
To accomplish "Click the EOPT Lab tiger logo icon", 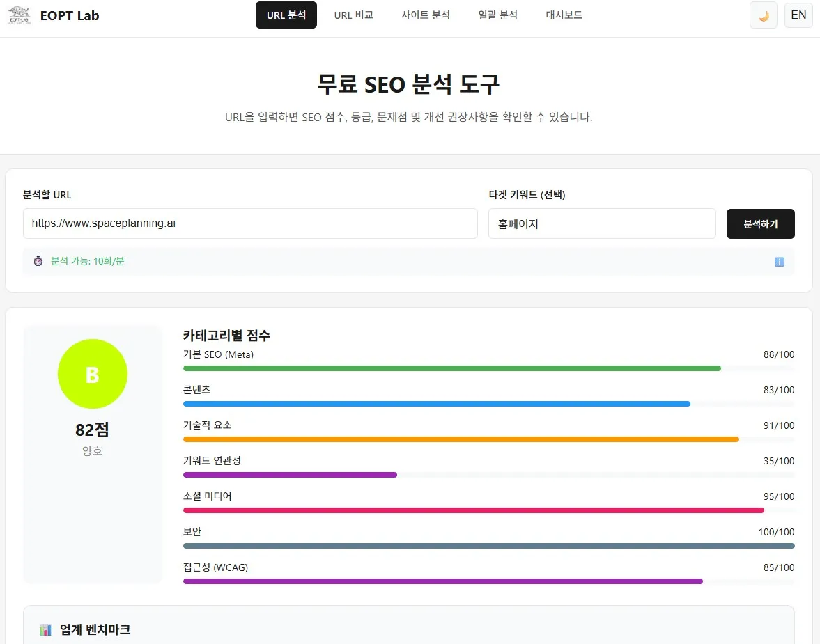I will 19,15.
